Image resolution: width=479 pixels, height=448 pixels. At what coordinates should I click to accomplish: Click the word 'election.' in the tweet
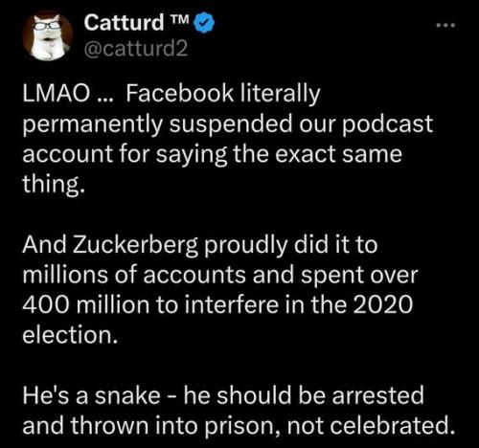(70, 335)
